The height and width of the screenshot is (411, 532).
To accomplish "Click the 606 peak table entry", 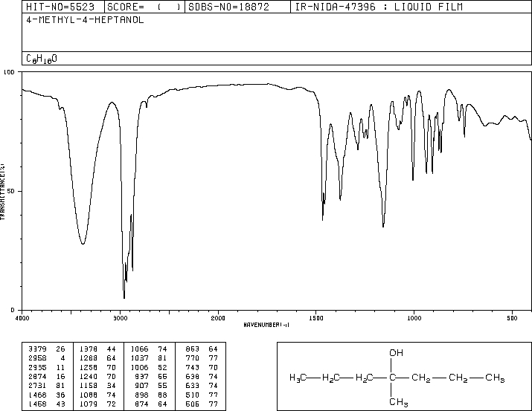I will [x=202, y=404].
